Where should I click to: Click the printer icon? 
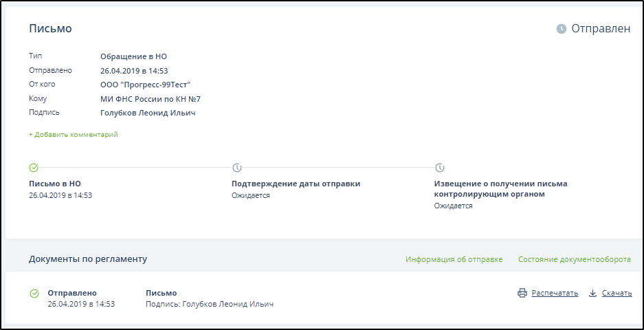pos(522,293)
